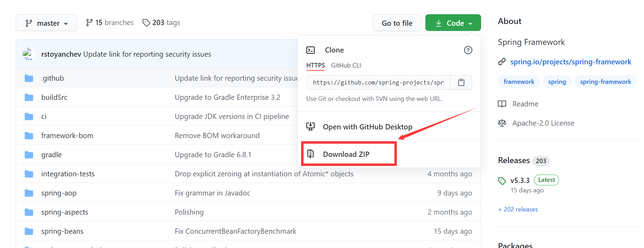This screenshot has height=248, width=644.
Task: Click the gradle folder icon
Action: pyautogui.click(x=29, y=155)
